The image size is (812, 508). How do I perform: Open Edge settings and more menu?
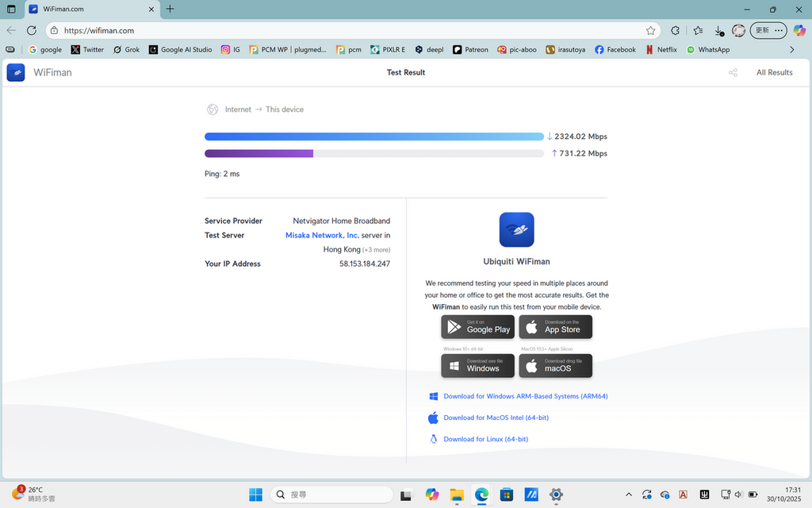tap(779, 31)
